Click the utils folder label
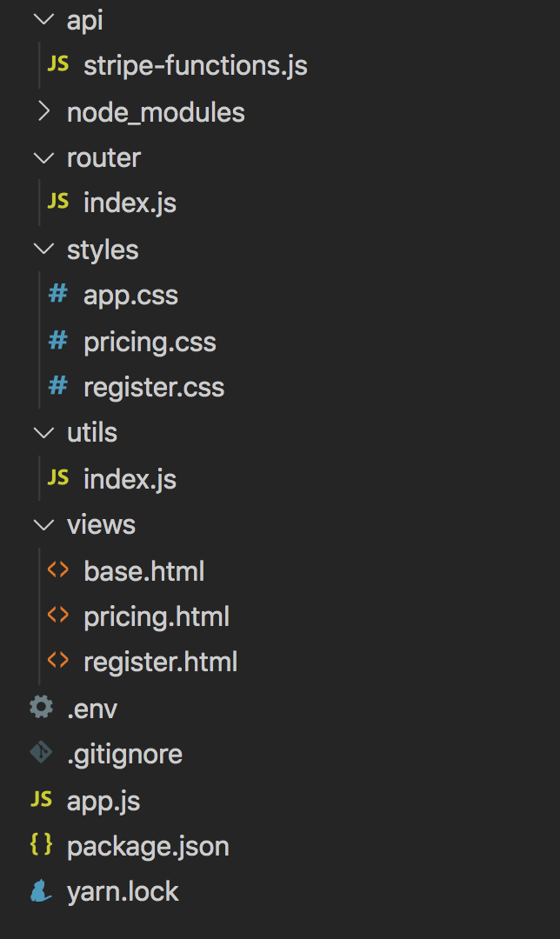 [x=92, y=433]
